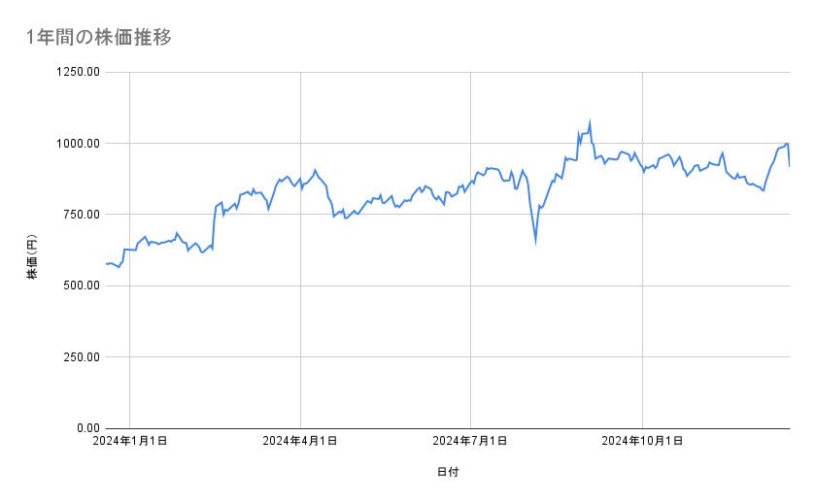The height and width of the screenshot is (504, 815).
Task: Select the 250.00 y-axis label
Action: coord(83,356)
